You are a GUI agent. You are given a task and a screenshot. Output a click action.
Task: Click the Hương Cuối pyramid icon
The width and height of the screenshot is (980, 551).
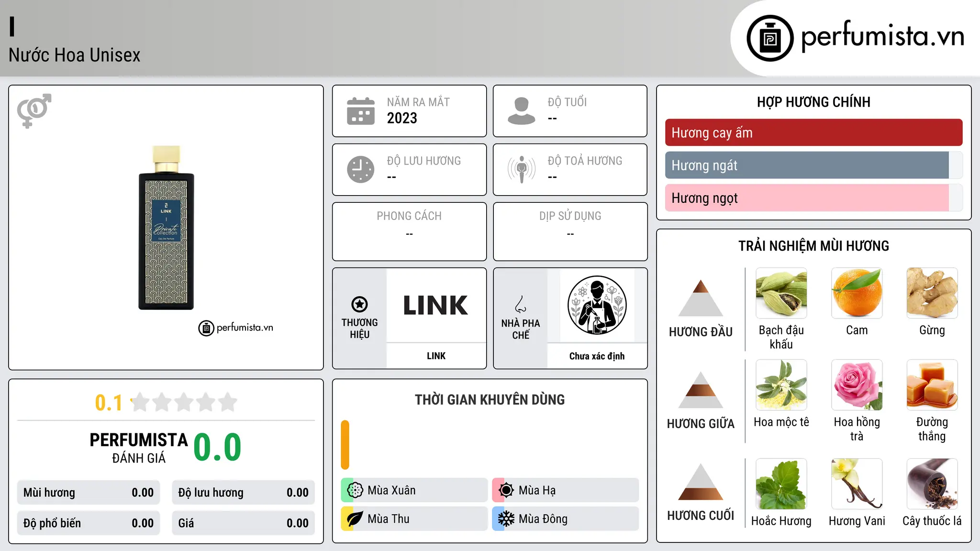pyautogui.click(x=701, y=482)
